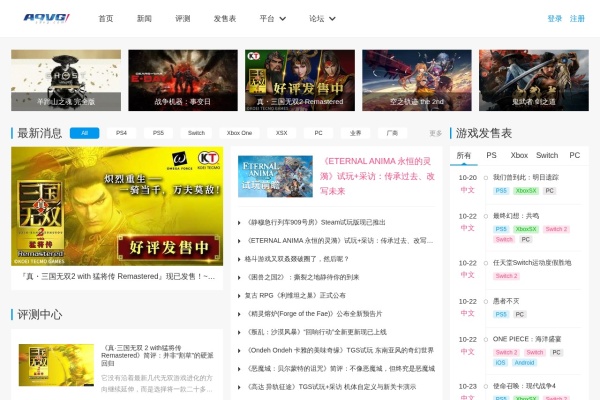The height and width of the screenshot is (400, 600).
Task: Click the 登录 link
Action: [554, 18]
